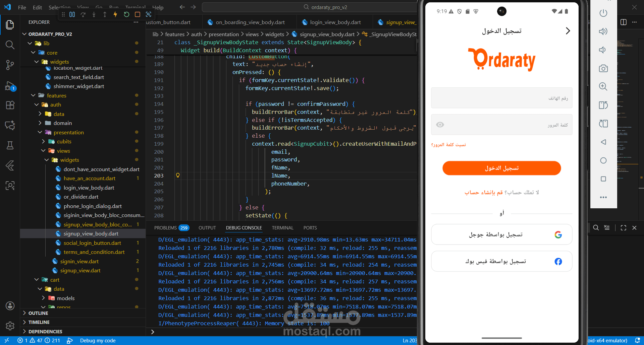This screenshot has height=345, width=644.
Task: Switch to the TERMINAL panel tab
Action: click(282, 228)
